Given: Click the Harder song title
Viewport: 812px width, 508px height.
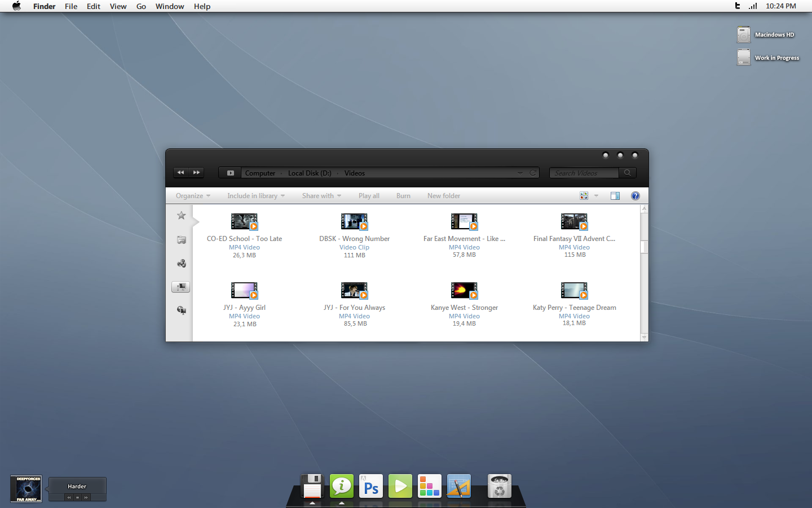Looking at the screenshot, I should [x=77, y=487].
